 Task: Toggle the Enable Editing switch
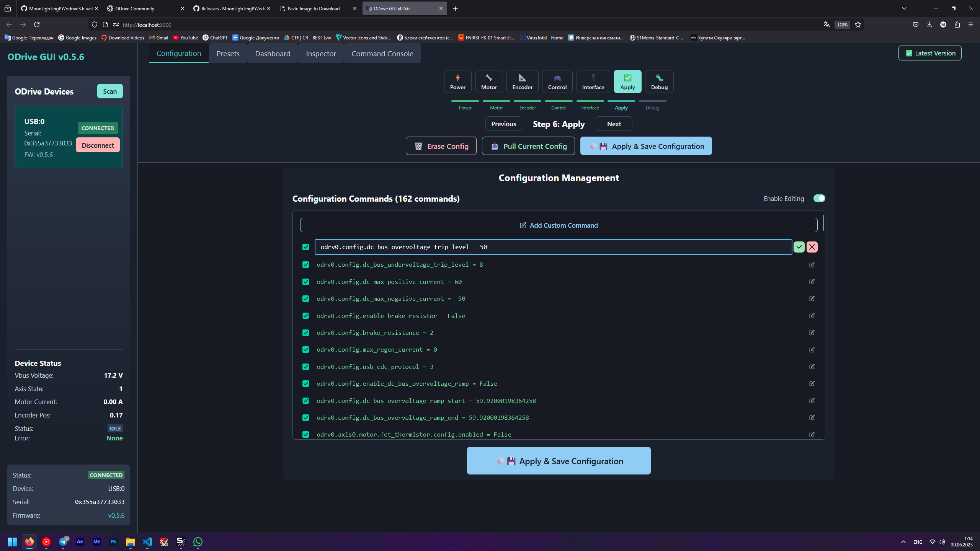click(819, 198)
